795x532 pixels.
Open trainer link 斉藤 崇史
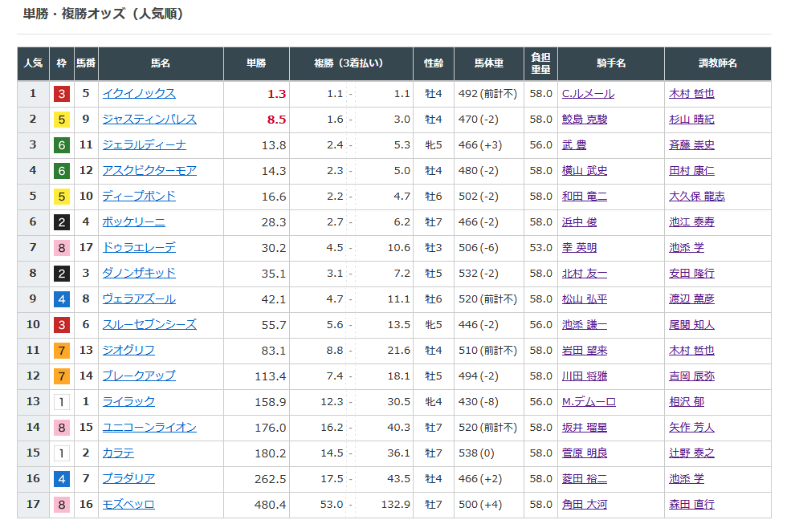[691, 145]
